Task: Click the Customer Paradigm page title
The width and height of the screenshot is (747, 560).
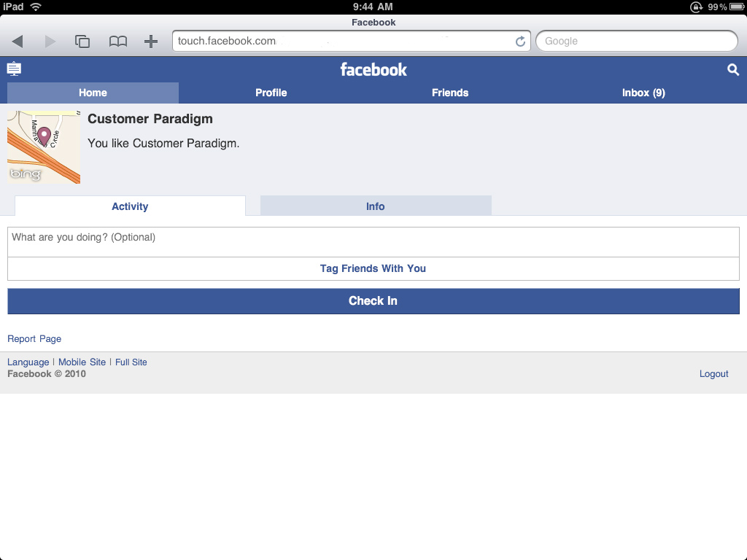Action: (150, 119)
